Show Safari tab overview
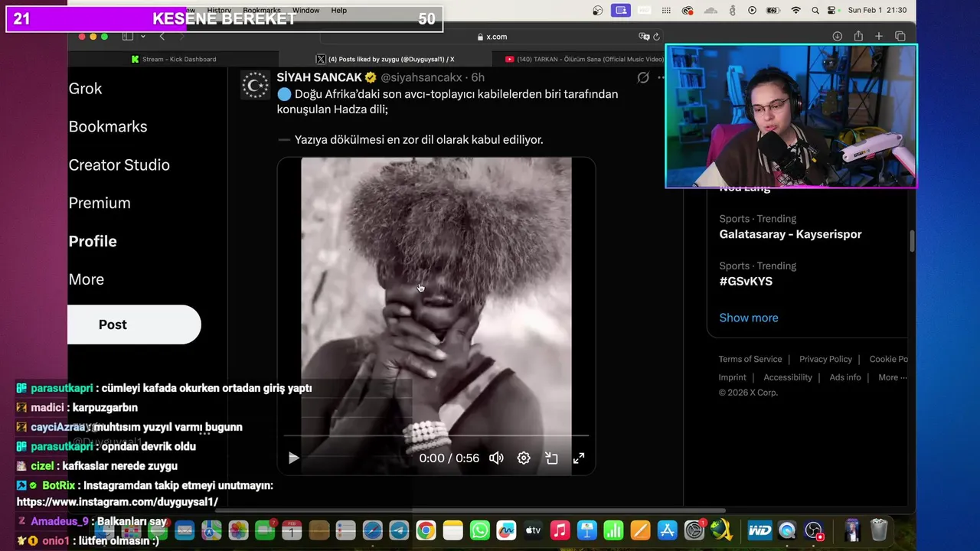Screen dimensions: 980x551 900,37
